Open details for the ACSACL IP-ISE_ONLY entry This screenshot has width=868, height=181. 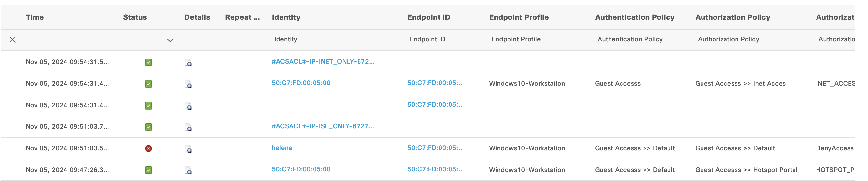tap(188, 127)
